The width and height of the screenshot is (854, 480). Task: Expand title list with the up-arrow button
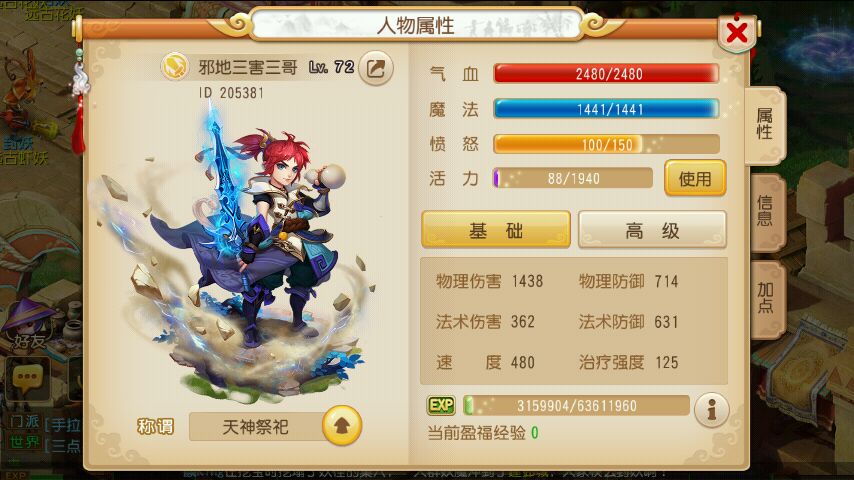[x=341, y=426]
